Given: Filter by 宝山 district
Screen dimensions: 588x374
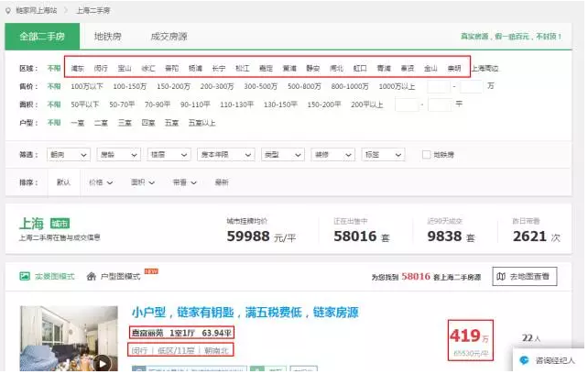Looking at the screenshot, I should (x=125, y=69).
